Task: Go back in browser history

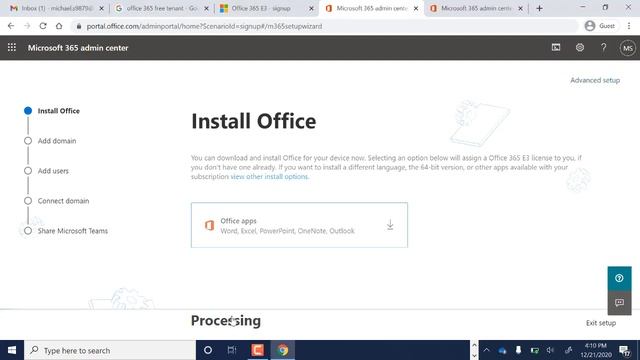Action: click(x=11, y=26)
